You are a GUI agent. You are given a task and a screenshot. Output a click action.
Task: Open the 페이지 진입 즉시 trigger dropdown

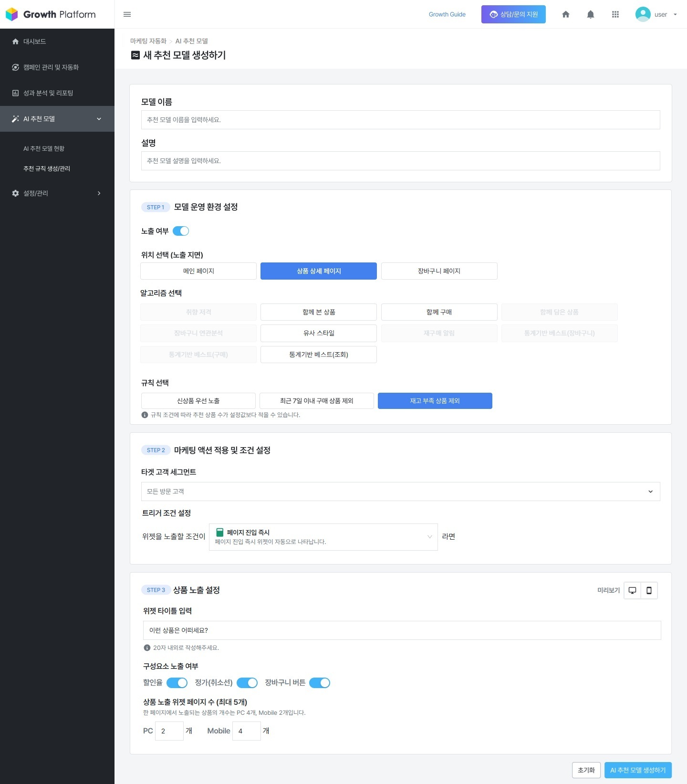[x=323, y=537]
